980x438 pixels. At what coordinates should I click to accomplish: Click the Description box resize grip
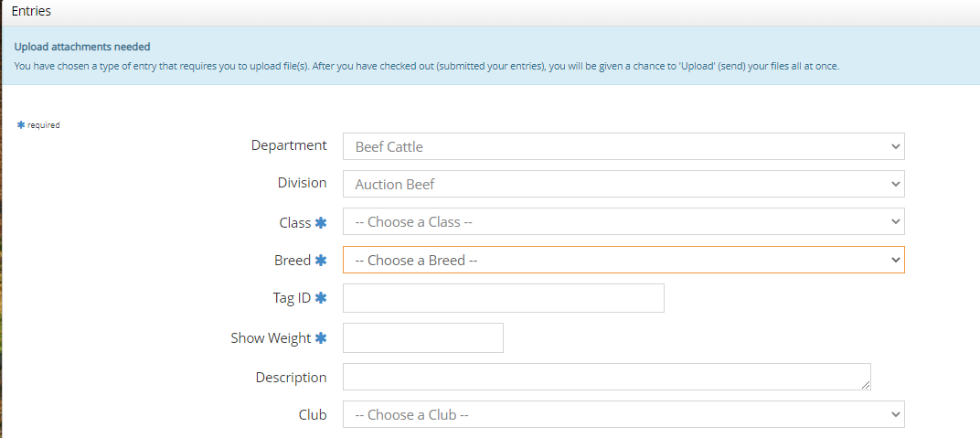click(x=866, y=386)
